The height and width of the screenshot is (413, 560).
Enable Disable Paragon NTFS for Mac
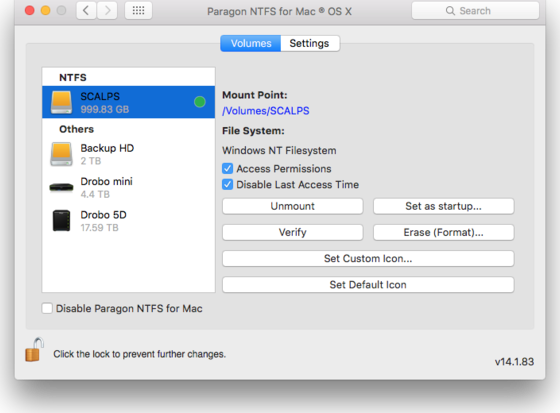[x=47, y=308]
